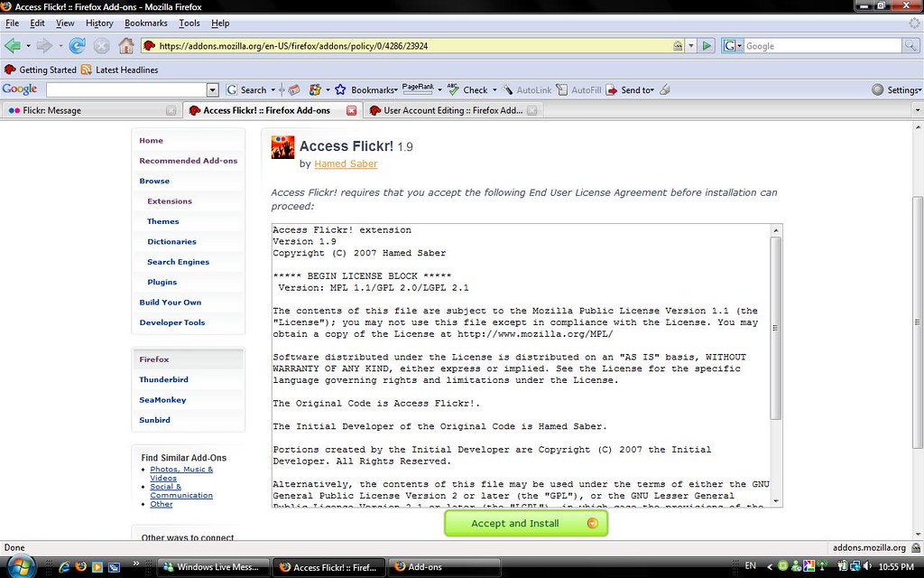This screenshot has height=578, width=924.
Task: Click the page vertical scrollbar
Action: tap(918, 322)
